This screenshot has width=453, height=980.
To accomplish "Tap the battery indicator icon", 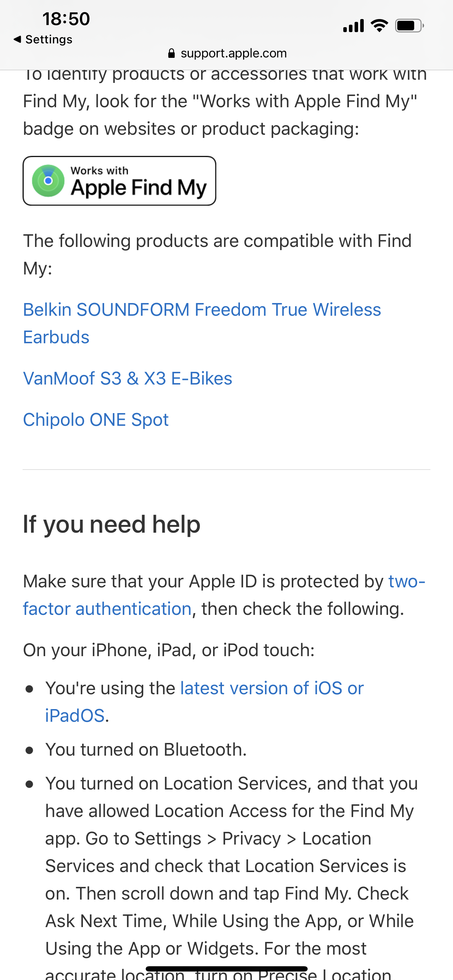I will (x=409, y=26).
